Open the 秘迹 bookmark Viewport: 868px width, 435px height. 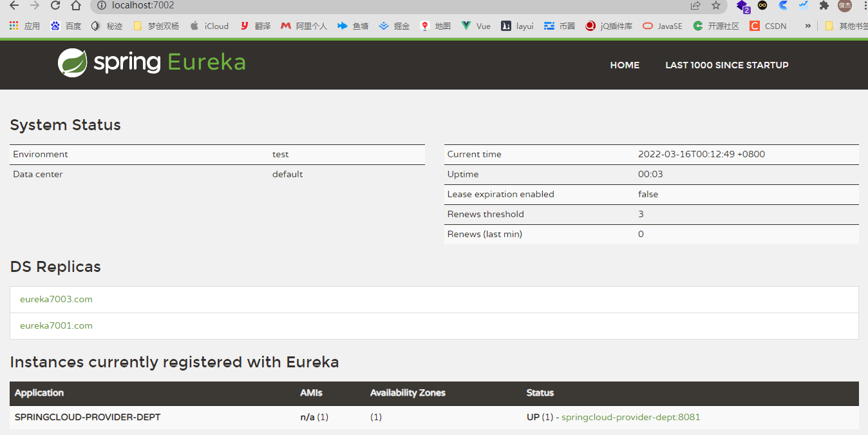108,26
